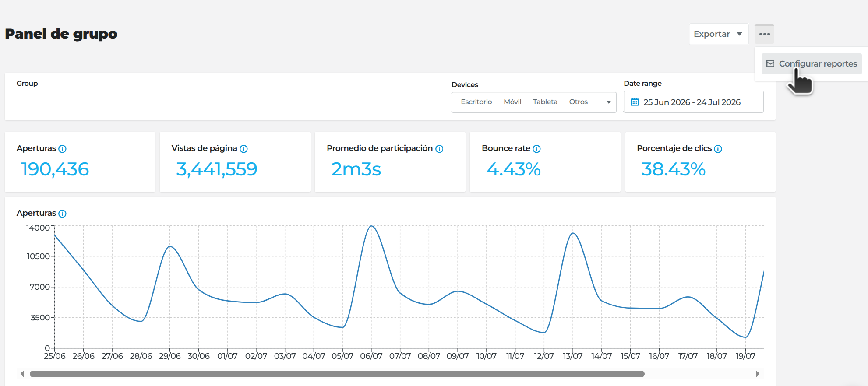The width and height of the screenshot is (868, 386).
Task: Open the date range picker field
Action: tap(693, 102)
